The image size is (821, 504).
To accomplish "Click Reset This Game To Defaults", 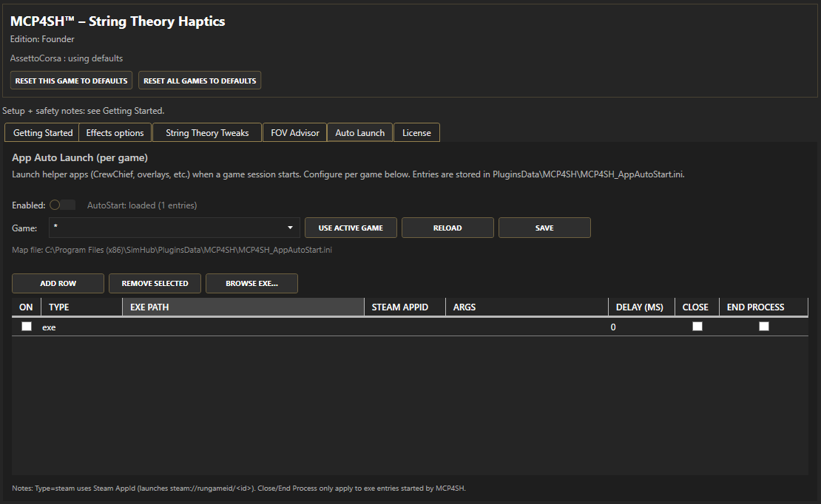I will point(71,81).
